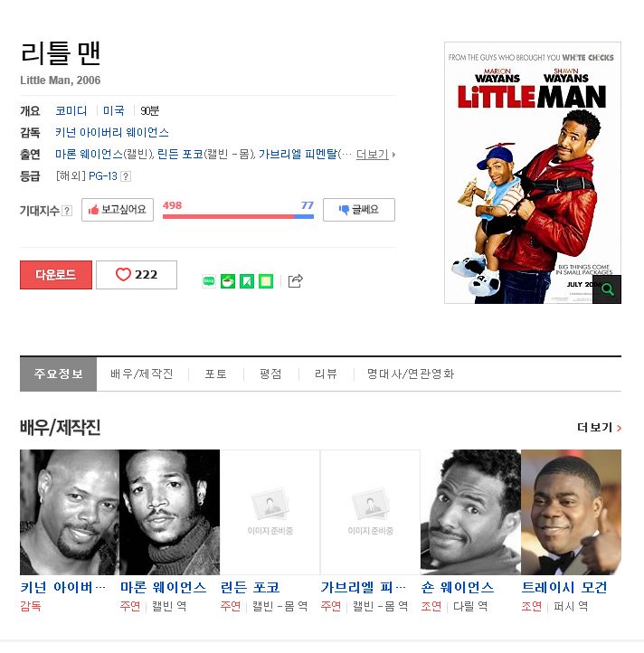Screen dimensions: 644x653
Task: Click the green cafe cup share icon
Action: click(x=228, y=281)
